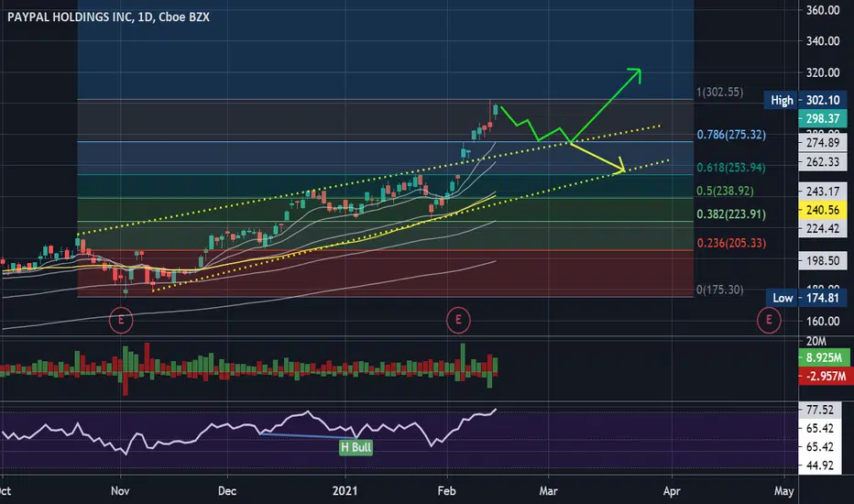This screenshot has height=504, width=854.
Task: Click the November earnings E marker
Action: [121, 320]
